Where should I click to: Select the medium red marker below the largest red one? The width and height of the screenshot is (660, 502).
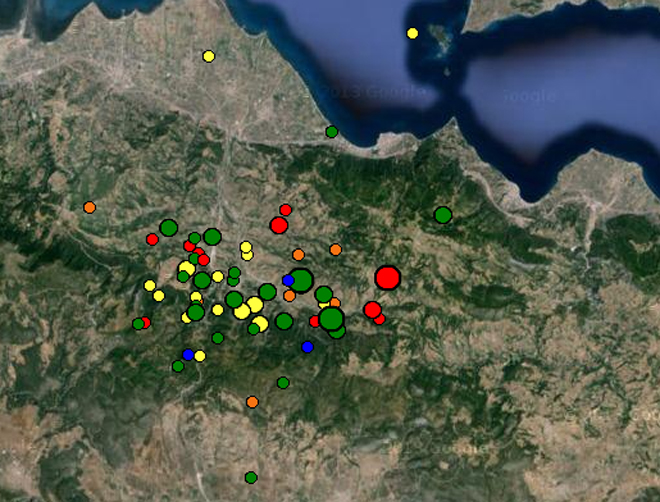pos(372,310)
